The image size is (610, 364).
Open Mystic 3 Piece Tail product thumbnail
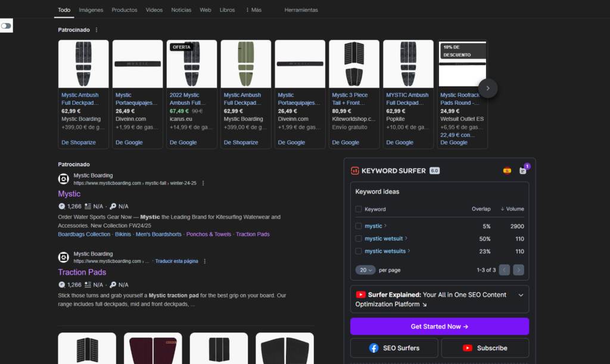[x=354, y=64]
